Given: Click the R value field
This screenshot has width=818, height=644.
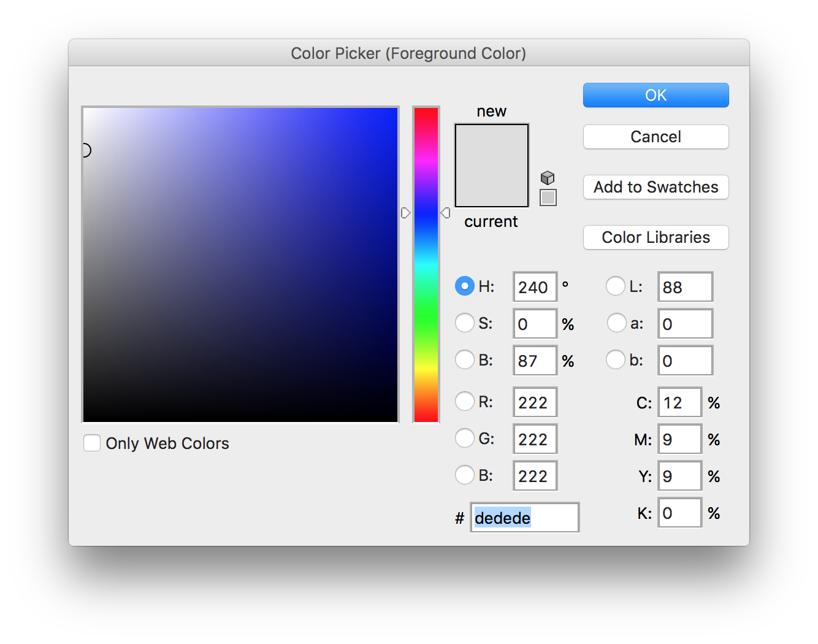Looking at the screenshot, I should pyautogui.click(x=535, y=402).
